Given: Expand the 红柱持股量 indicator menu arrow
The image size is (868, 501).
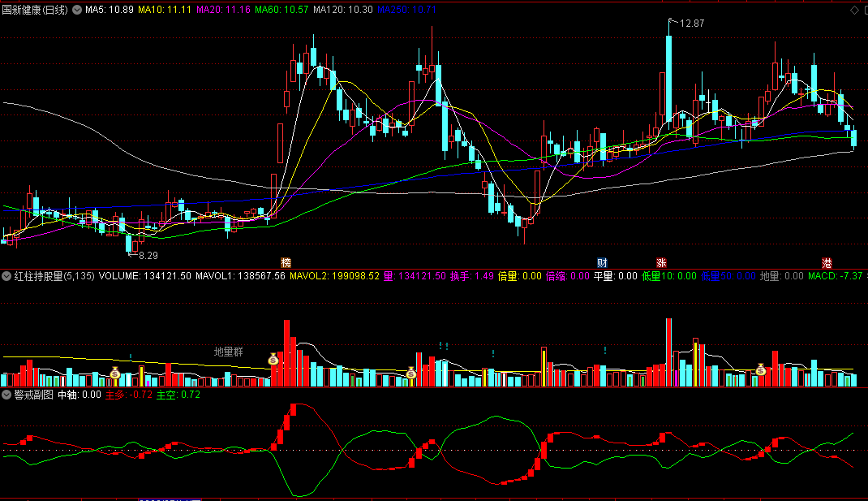Looking at the screenshot, I should click(x=6, y=276).
